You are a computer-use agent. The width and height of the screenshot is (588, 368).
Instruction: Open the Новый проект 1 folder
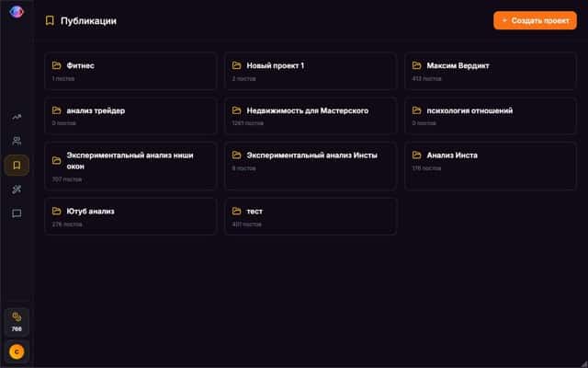pos(311,71)
